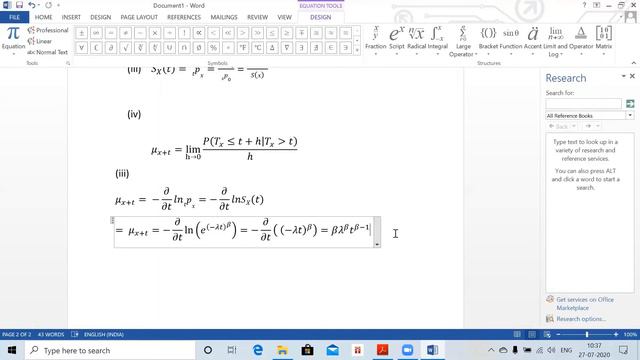The width and height of the screenshot is (640, 360).
Task: Open the Radical structures dropdown
Action: coord(416,40)
